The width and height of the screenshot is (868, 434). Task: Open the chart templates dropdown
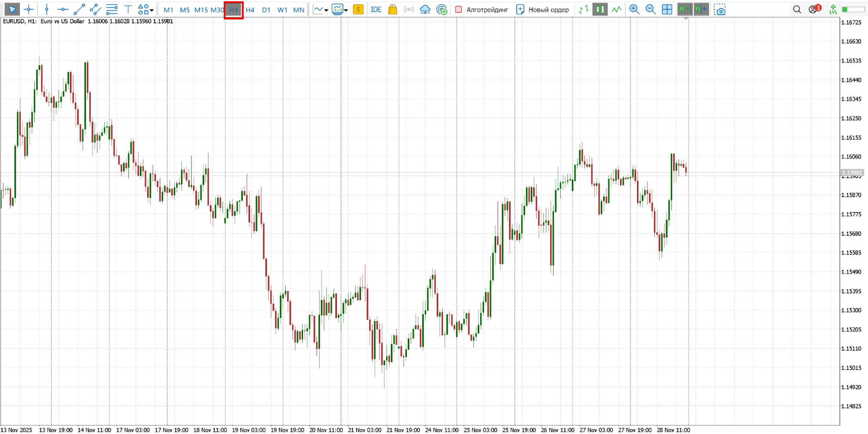pos(340,9)
